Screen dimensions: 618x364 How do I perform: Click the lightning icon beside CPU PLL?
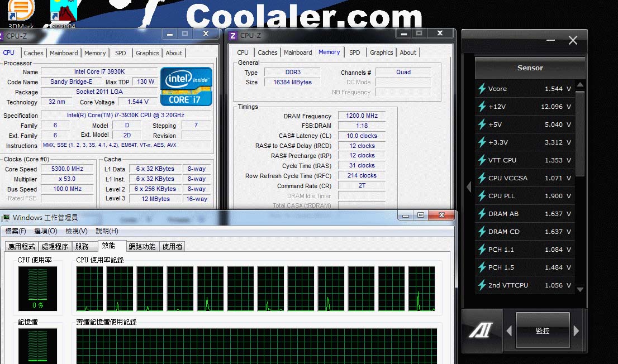pyautogui.click(x=482, y=196)
